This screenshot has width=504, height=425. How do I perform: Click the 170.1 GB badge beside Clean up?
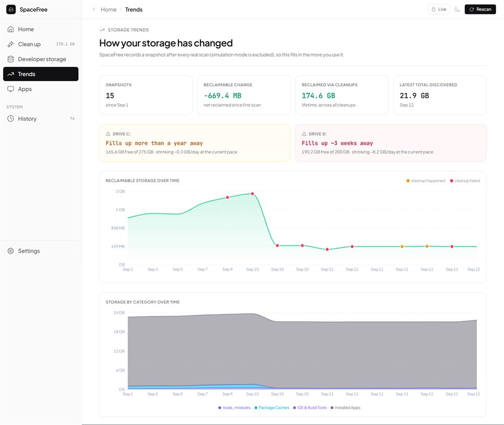pyautogui.click(x=65, y=44)
